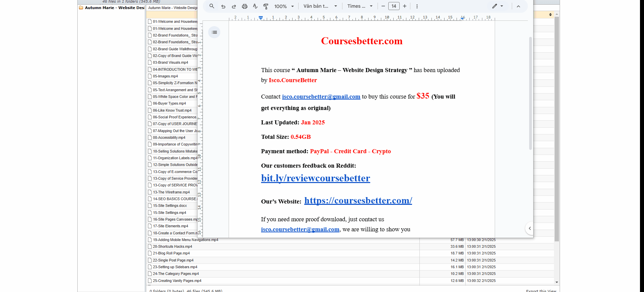
Task: Click the font size field showing 14
Action: pyautogui.click(x=394, y=6)
